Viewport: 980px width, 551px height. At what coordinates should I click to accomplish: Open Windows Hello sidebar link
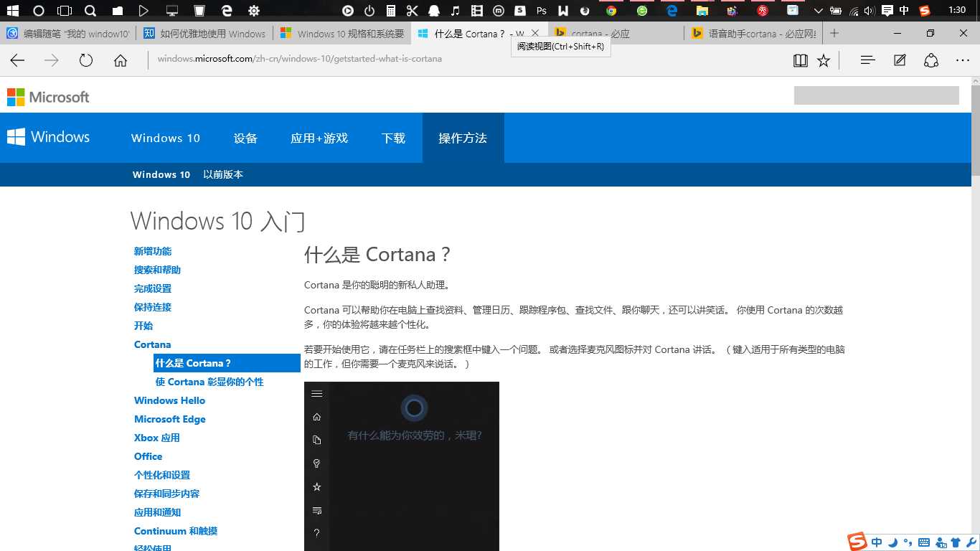click(x=169, y=400)
